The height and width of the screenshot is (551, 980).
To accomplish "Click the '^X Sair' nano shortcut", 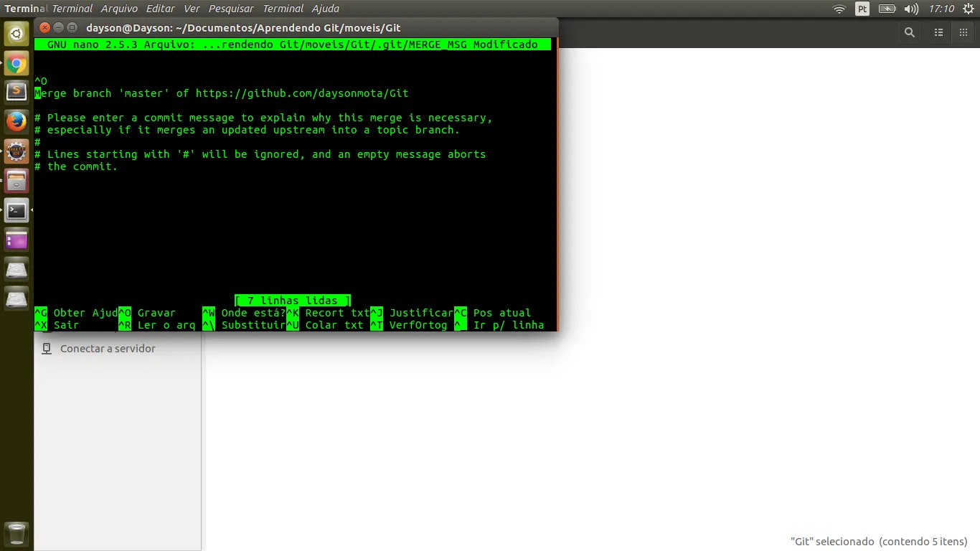I will [57, 325].
